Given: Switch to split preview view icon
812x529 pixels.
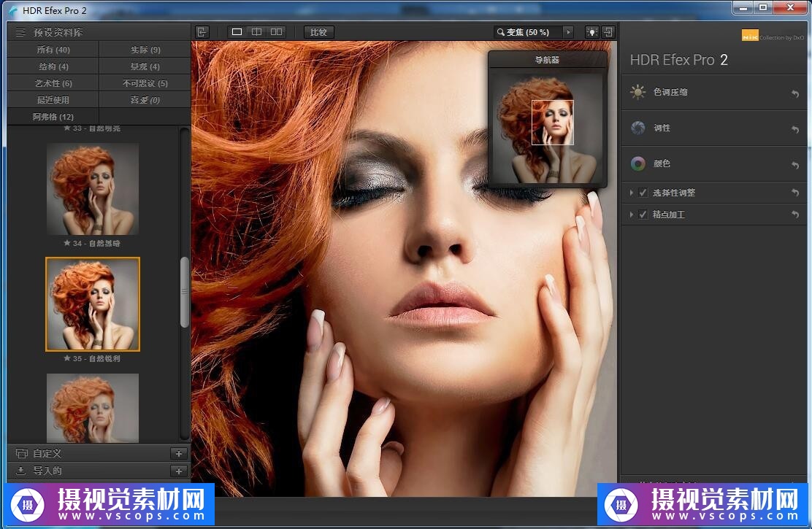Looking at the screenshot, I should pos(256,32).
